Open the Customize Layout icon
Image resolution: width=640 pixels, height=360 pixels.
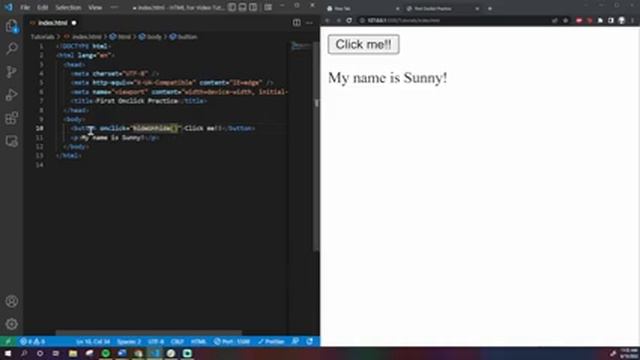pyautogui.click(x=268, y=7)
